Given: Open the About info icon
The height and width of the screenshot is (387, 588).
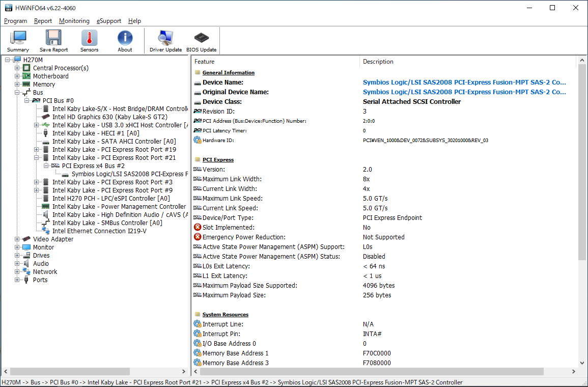Looking at the screenshot, I should click(x=125, y=38).
